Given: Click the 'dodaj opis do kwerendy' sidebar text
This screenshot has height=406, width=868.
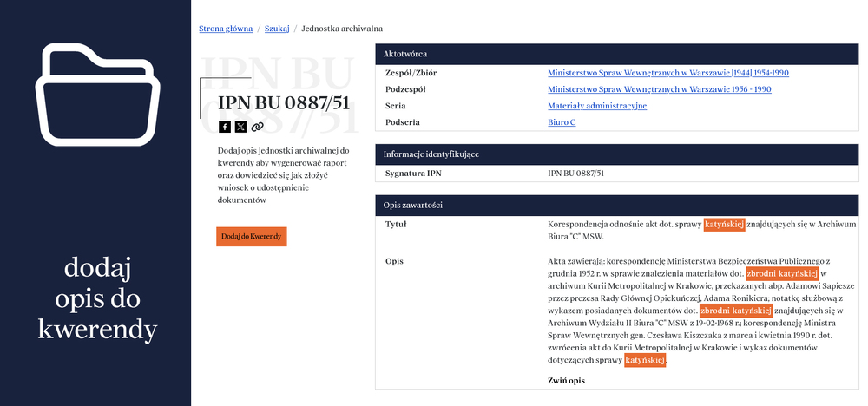Looking at the screenshot, I should (x=95, y=299).
